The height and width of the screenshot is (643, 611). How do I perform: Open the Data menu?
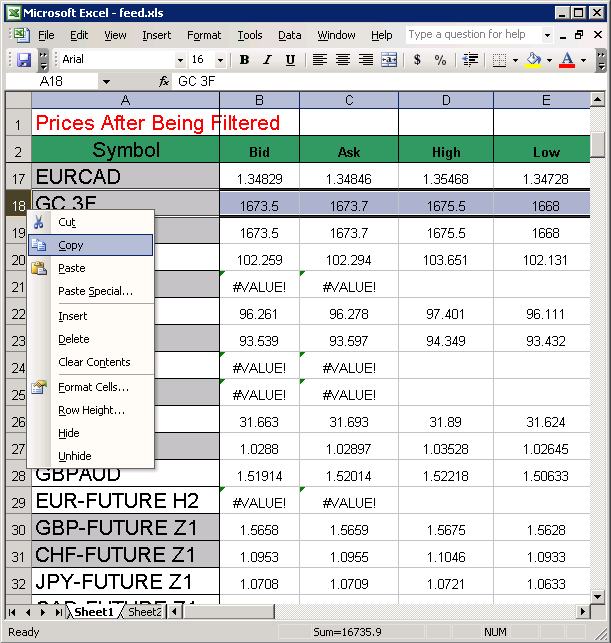(290, 35)
